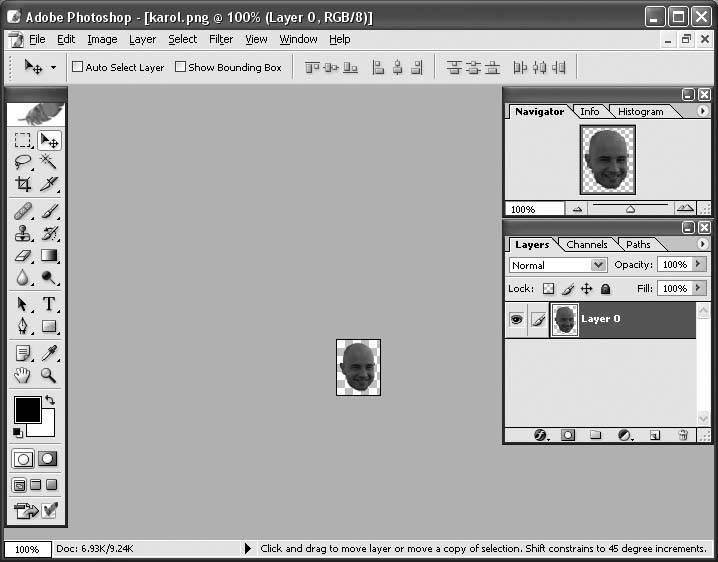The width and height of the screenshot is (718, 562).
Task: Open adjustment layer menu icon
Action: pyautogui.click(x=625, y=435)
